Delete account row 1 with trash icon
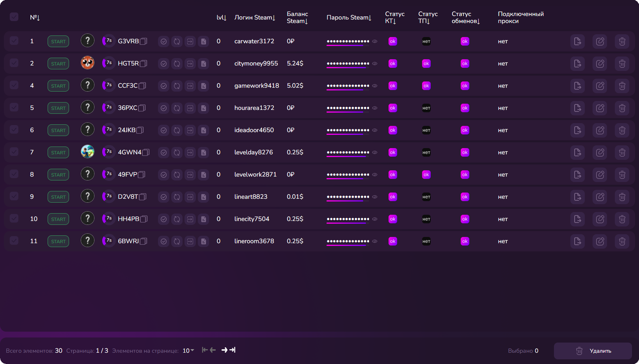639x364 pixels. [622, 41]
